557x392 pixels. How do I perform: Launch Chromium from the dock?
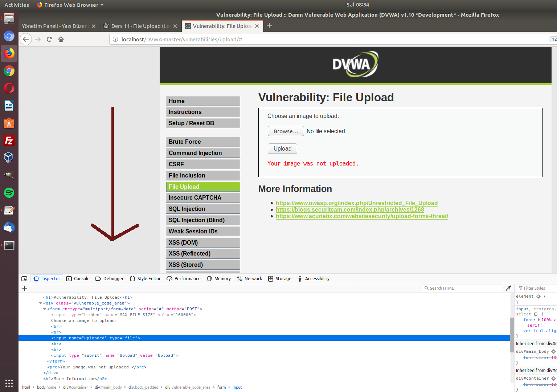pyautogui.click(x=9, y=36)
